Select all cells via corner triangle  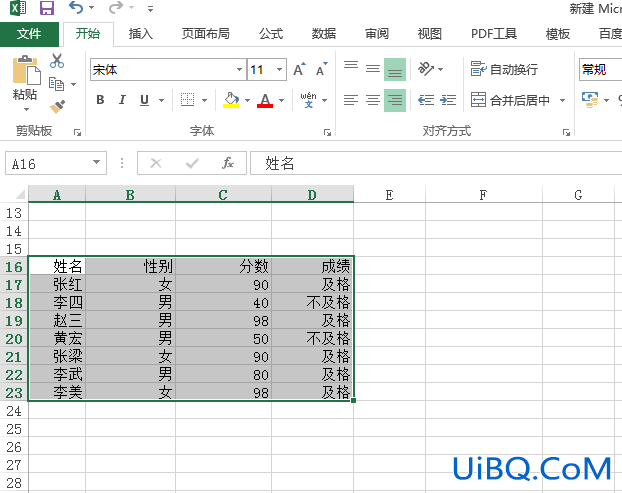[20, 194]
